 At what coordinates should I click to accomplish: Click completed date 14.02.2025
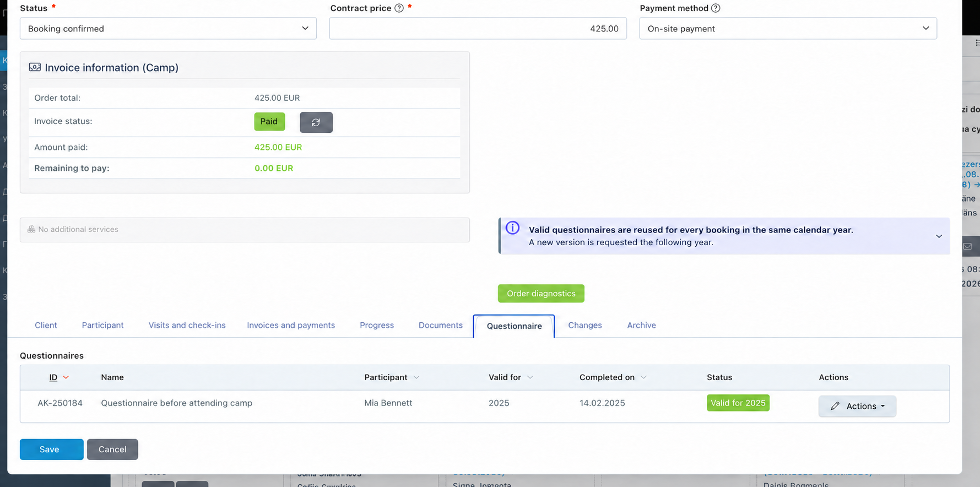[x=602, y=403]
